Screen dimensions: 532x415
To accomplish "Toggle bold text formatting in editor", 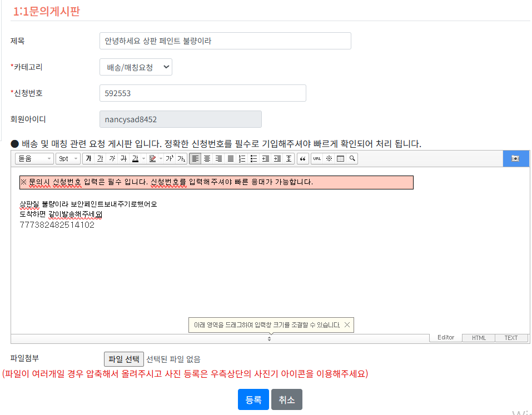I will point(88,159).
